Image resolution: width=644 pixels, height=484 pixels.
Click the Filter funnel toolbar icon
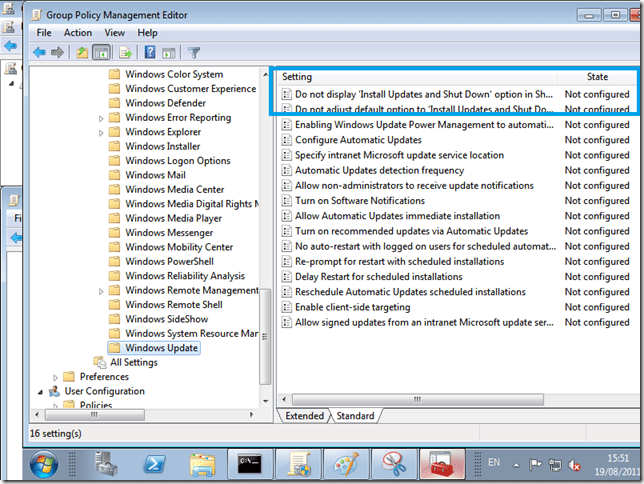click(x=194, y=53)
